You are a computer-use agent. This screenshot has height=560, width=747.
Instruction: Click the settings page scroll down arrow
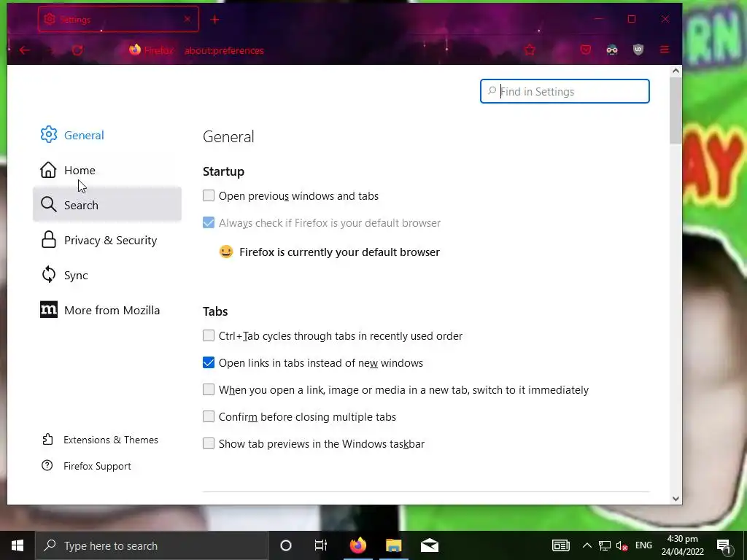point(676,499)
